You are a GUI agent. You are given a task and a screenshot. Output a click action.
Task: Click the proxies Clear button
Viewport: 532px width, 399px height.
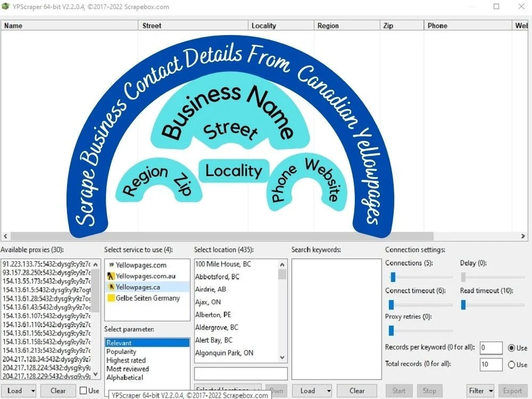pyautogui.click(x=58, y=391)
